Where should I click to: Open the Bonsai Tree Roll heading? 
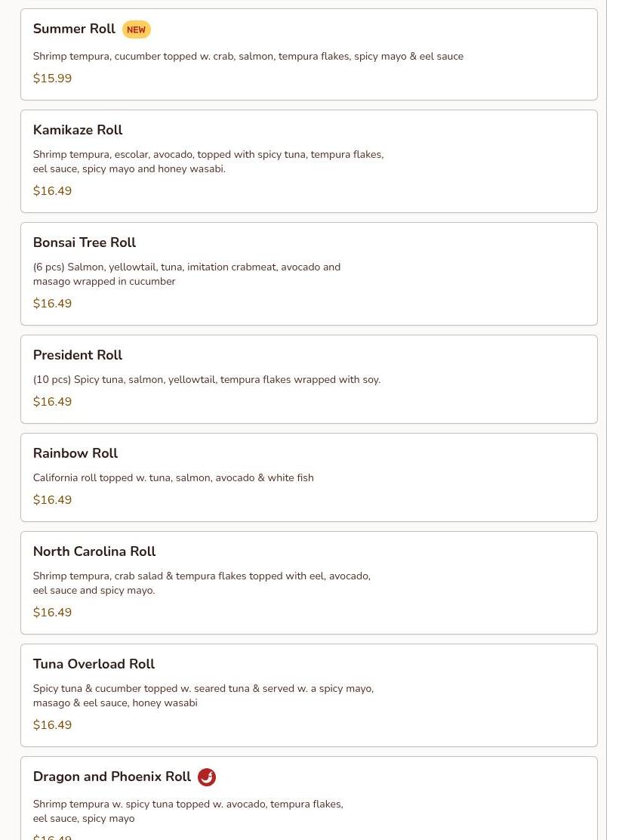point(85,242)
